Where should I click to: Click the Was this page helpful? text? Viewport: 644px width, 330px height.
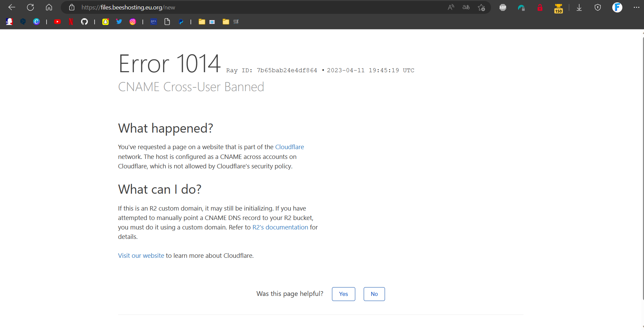pos(290,294)
